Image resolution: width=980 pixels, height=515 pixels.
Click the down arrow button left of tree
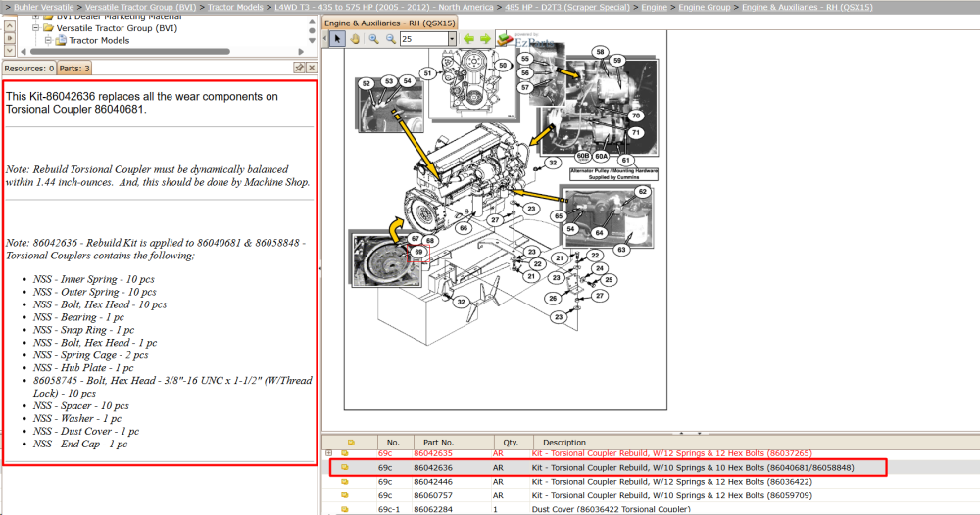coord(10,51)
